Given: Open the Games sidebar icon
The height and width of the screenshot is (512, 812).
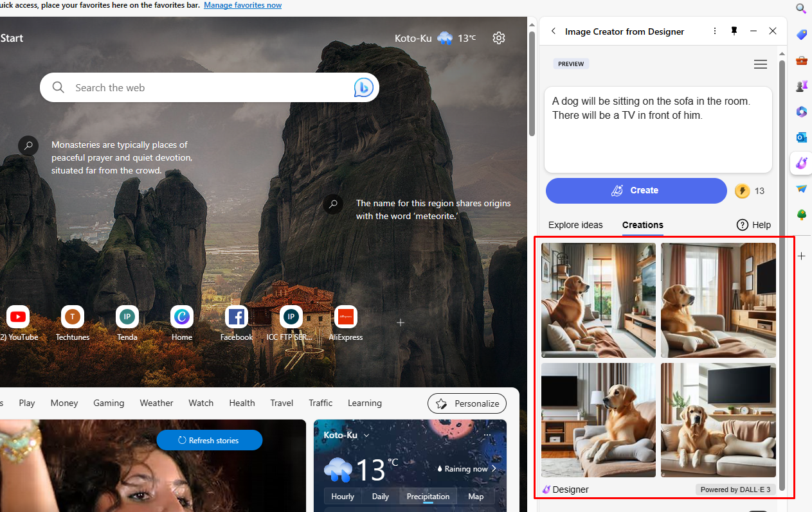Looking at the screenshot, I should [801, 85].
